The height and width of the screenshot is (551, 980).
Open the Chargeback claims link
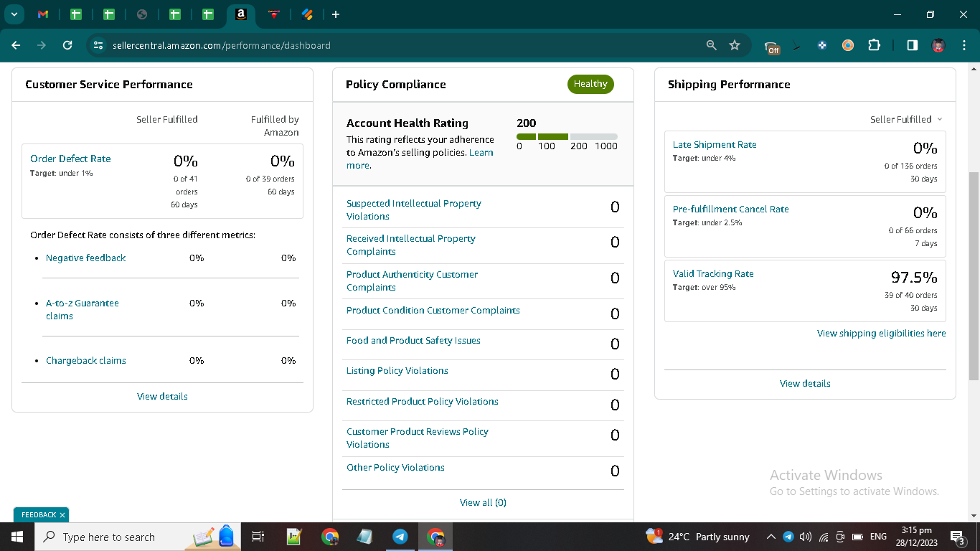(x=86, y=360)
